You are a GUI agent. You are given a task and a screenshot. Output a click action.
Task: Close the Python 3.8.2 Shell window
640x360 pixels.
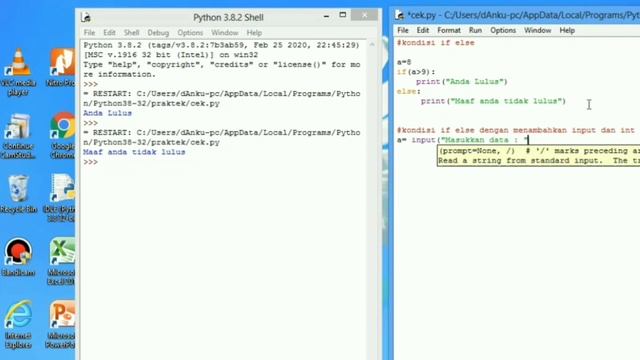[x=364, y=15]
